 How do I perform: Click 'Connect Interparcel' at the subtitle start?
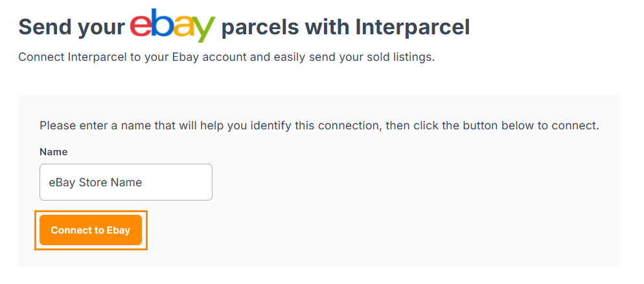(x=73, y=57)
